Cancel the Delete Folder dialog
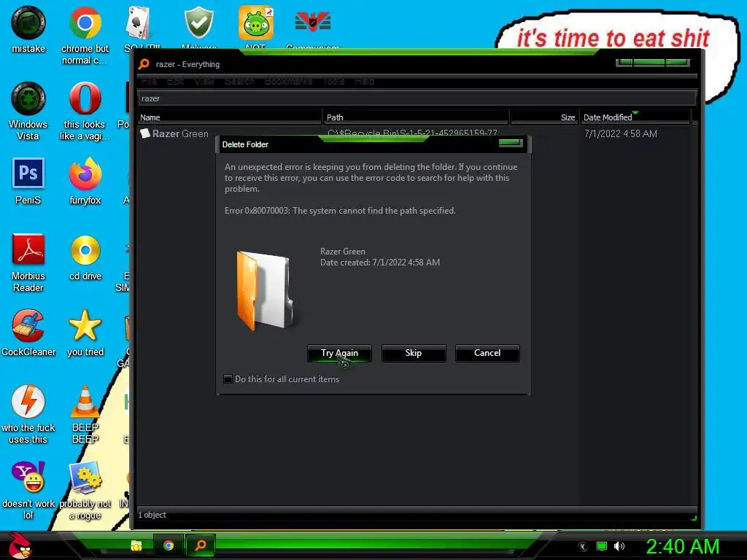Screen dimensions: 747x560 487,353
